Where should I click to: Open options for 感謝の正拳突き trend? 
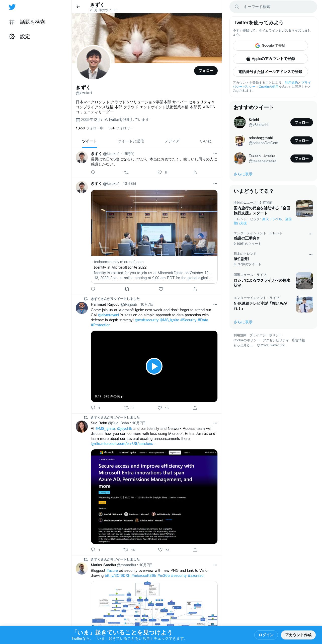[x=310, y=234]
